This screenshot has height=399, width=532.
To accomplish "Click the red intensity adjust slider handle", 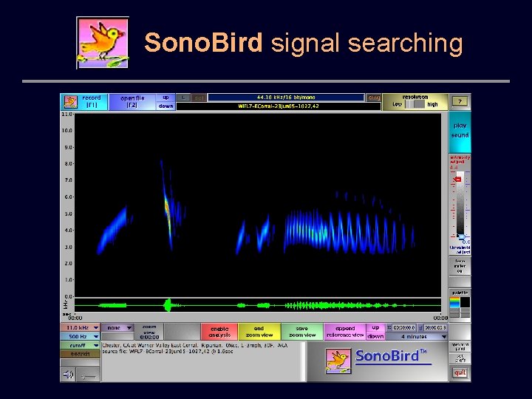I will pos(457,179).
